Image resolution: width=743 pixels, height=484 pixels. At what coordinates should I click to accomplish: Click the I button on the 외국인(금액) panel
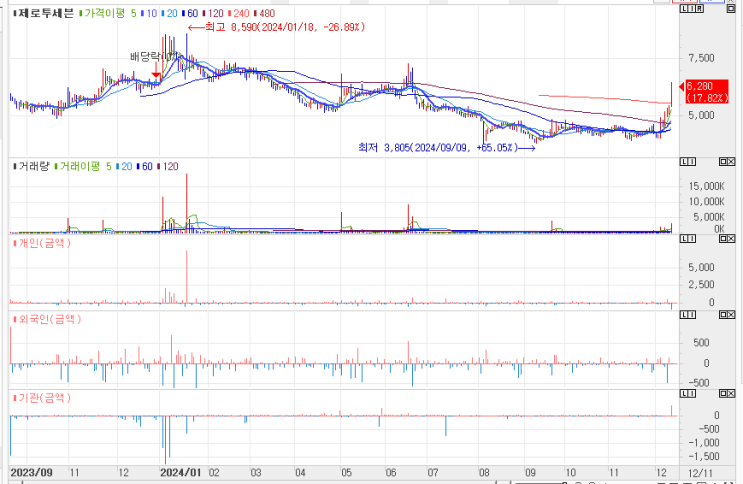coord(692,315)
